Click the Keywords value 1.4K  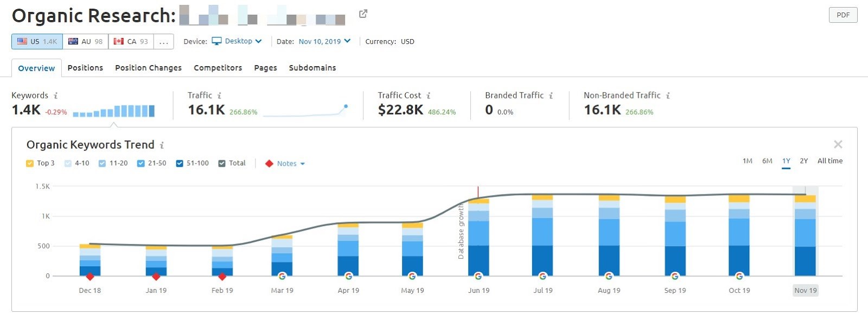click(x=25, y=110)
